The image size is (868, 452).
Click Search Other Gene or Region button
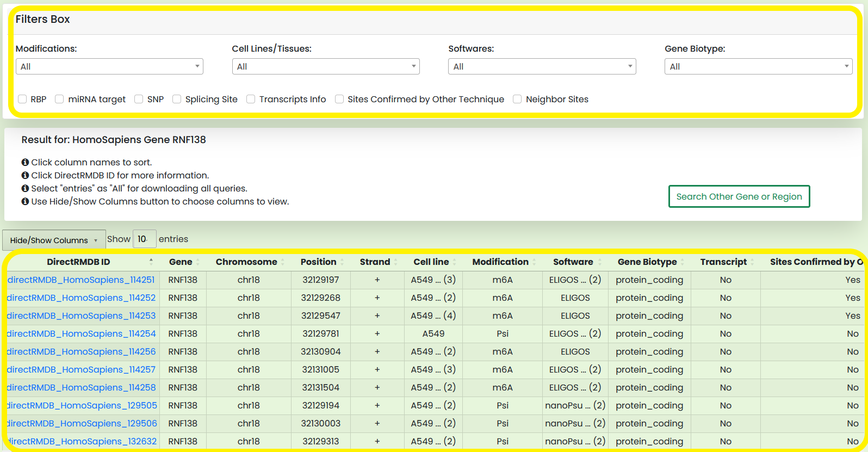(739, 196)
